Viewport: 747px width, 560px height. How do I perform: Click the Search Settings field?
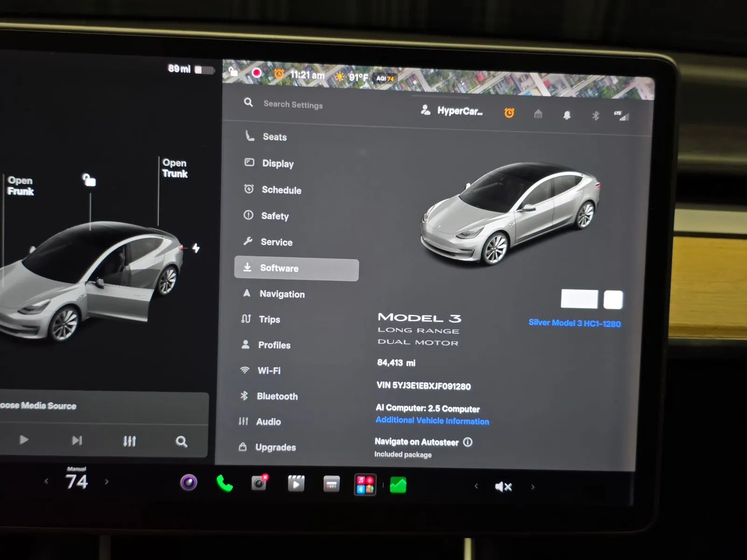click(293, 105)
